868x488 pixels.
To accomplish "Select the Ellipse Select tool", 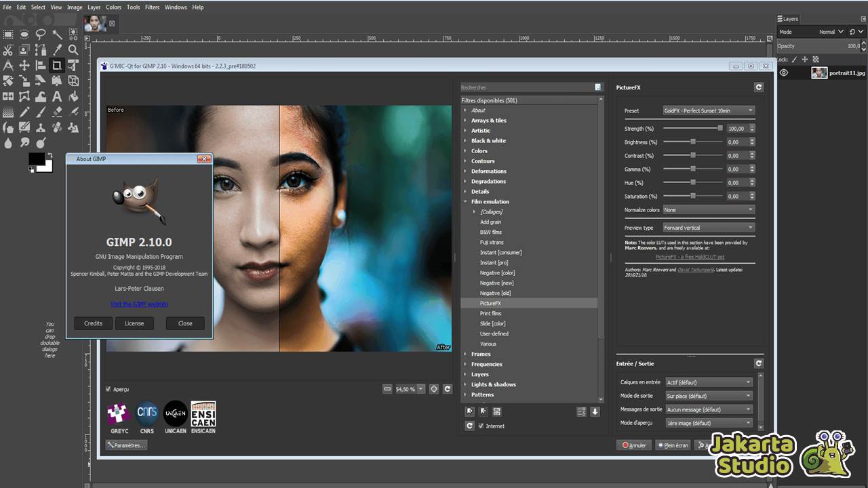I will tap(24, 33).
